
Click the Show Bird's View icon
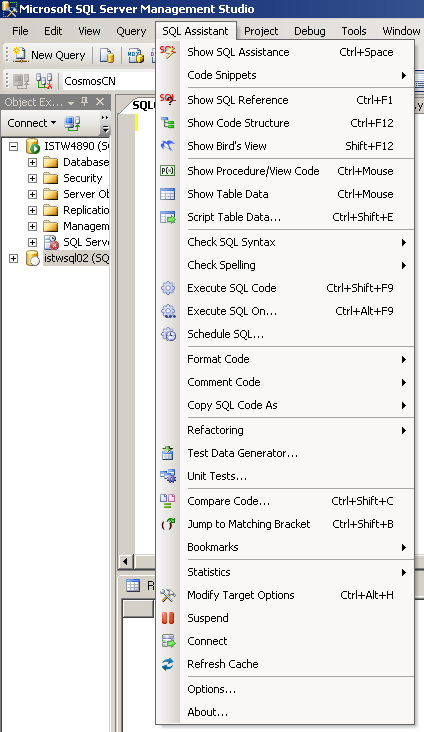coord(168,146)
